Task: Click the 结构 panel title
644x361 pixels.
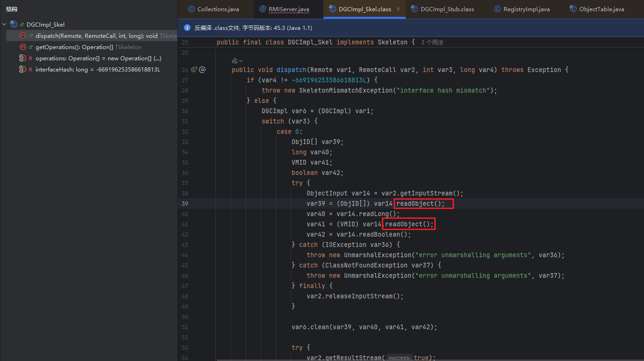Action: coord(12,9)
